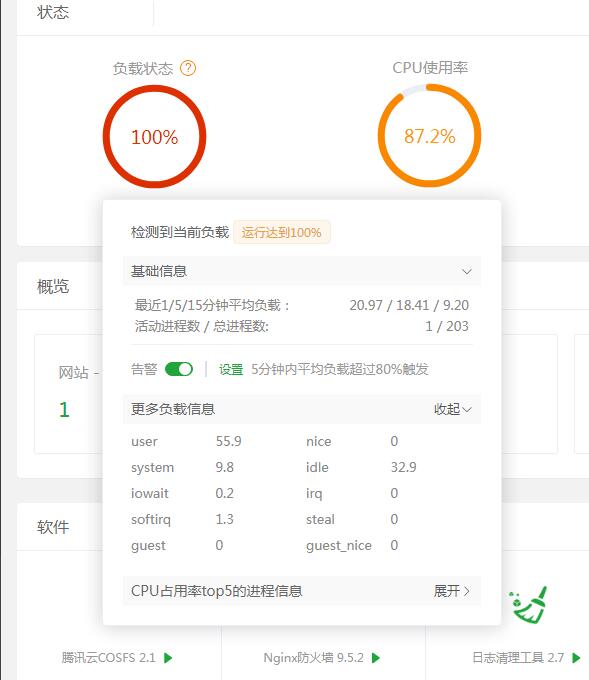The width and height of the screenshot is (589, 680).
Task: Click the 软件 section heading
Action: (x=53, y=527)
